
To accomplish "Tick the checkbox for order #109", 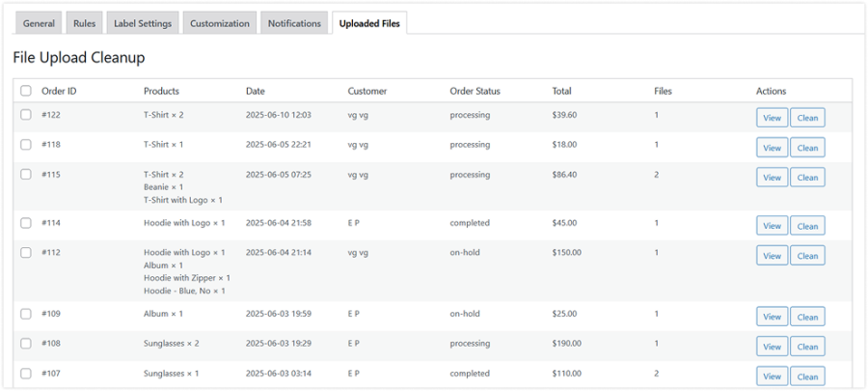I will pyautogui.click(x=26, y=314).
